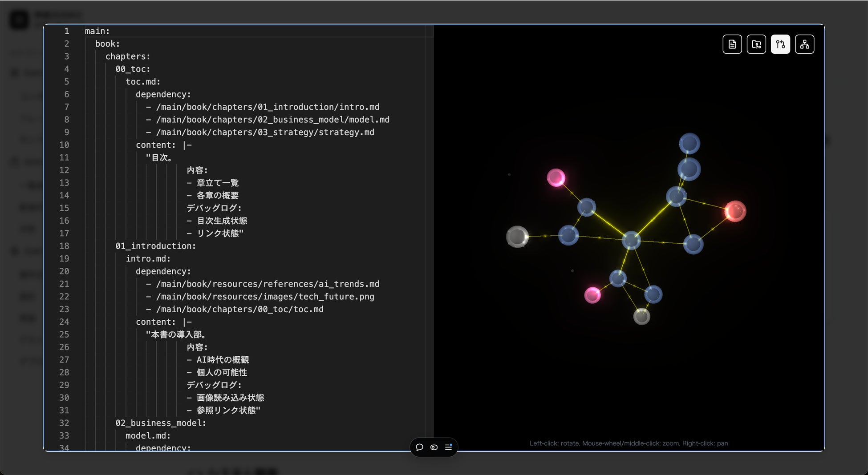This screenshot has height=475, width=868.
Task: Click the 03_strategy/strategy.md dependency path
Action: (x=265, y=133)
